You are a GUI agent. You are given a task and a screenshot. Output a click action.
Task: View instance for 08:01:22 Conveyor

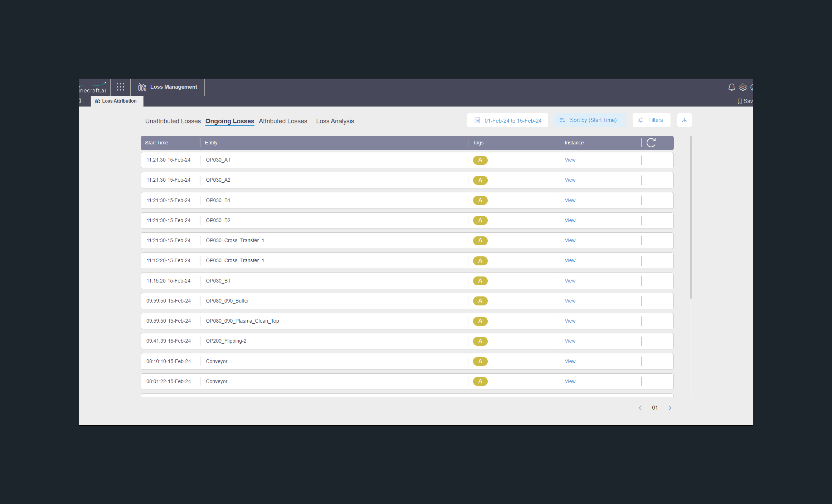point(570,381)
